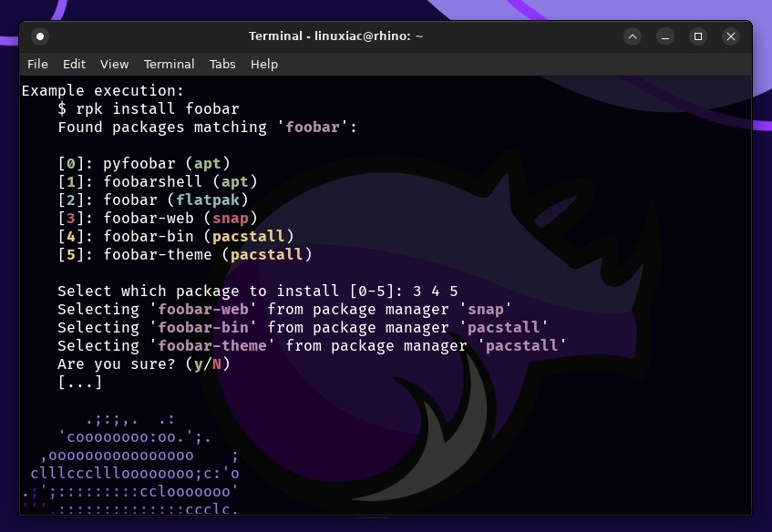Click the 'Are you sure? (y/N)' prompt

(144, 363)
